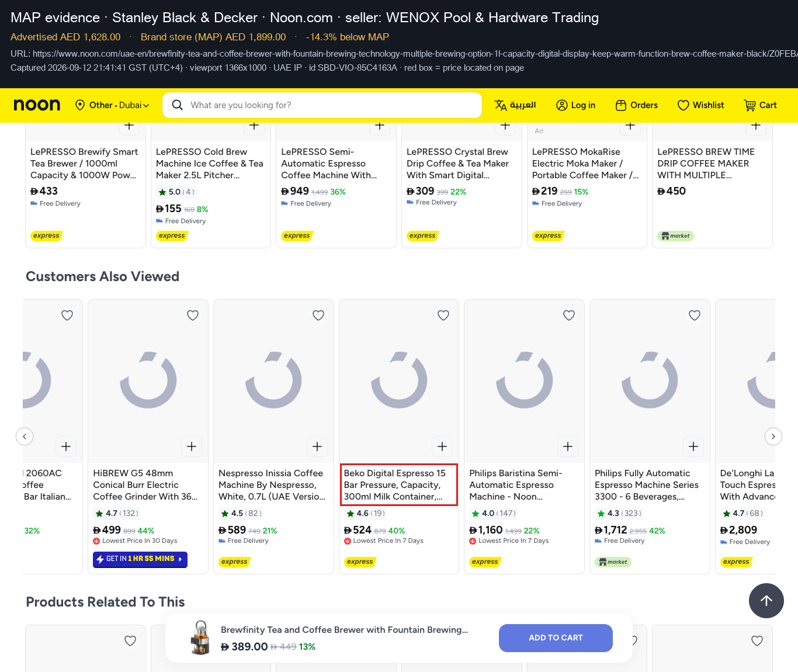Favorite the 2060AC Bar Italian item with its heart

pos(67,316)
